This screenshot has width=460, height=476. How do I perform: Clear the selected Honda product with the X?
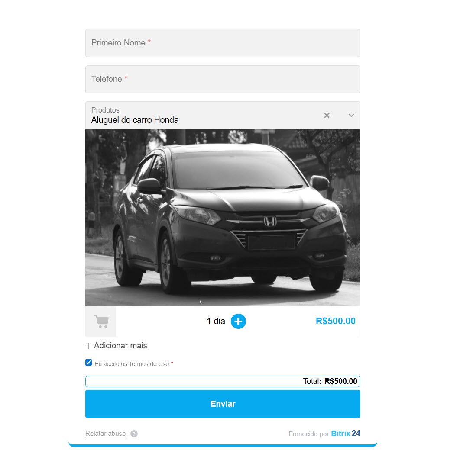327,116
